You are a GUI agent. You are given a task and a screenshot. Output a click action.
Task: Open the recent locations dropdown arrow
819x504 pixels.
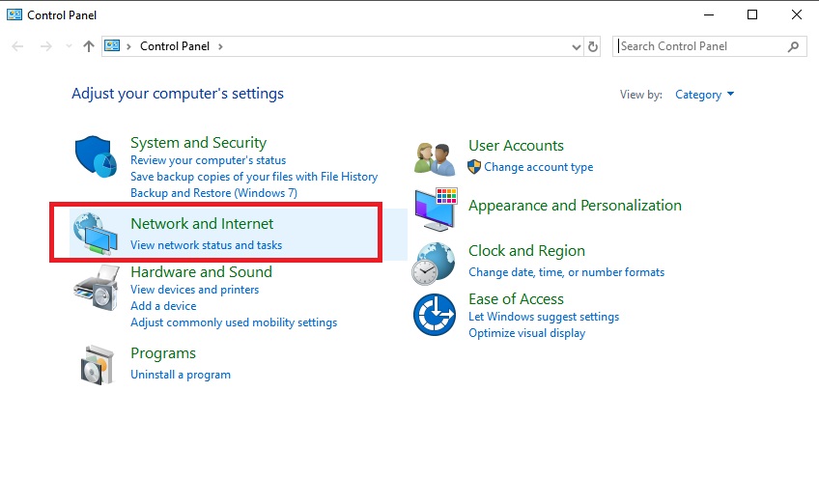coord(69,46)
